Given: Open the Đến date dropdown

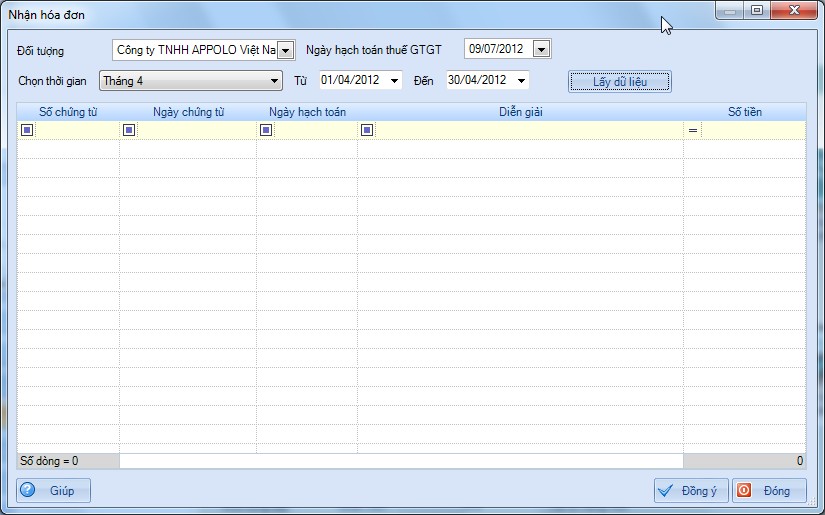Looking at the screenshot, I should tap(521, 80).
